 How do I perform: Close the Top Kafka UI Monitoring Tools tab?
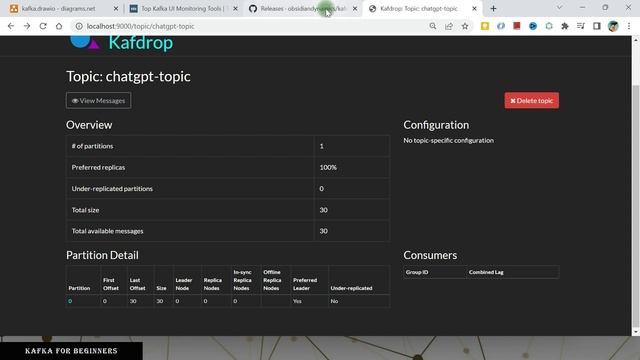pos(235,9)
